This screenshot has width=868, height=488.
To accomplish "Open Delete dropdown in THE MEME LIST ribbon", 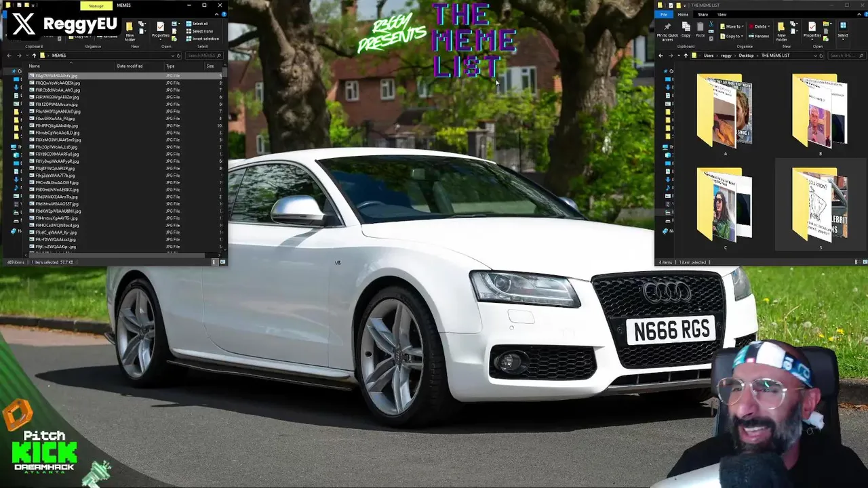I will (759, 26).
